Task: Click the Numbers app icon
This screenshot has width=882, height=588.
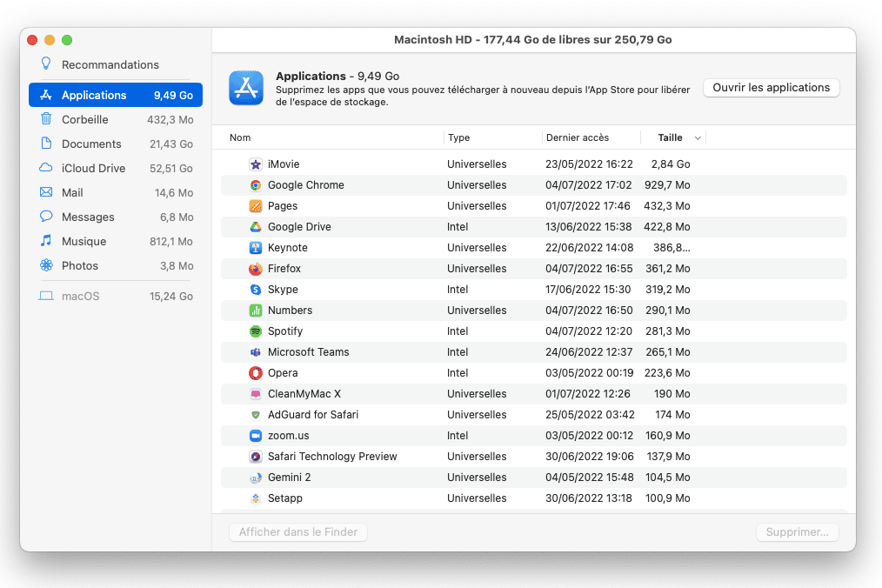Action: [x=256, y=310]
